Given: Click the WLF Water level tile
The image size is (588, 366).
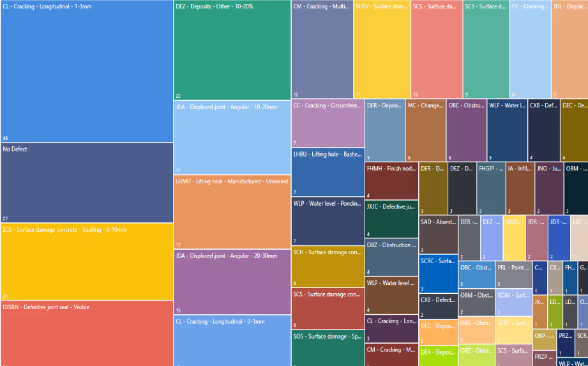Looking at the screenshot, I should [508, 130].
